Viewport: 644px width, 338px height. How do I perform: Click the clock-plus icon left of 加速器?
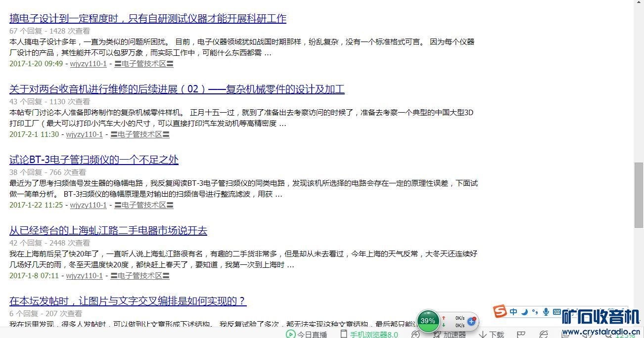coord(415,335)
